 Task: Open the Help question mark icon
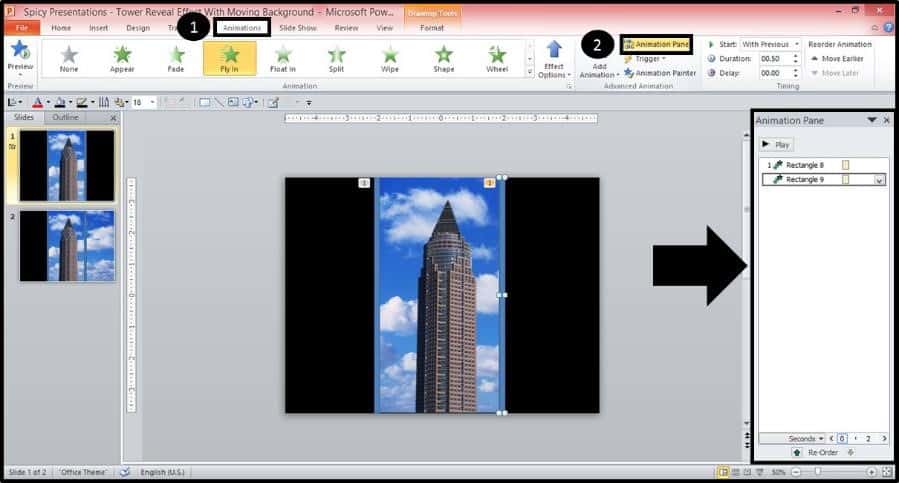(889, 28)
